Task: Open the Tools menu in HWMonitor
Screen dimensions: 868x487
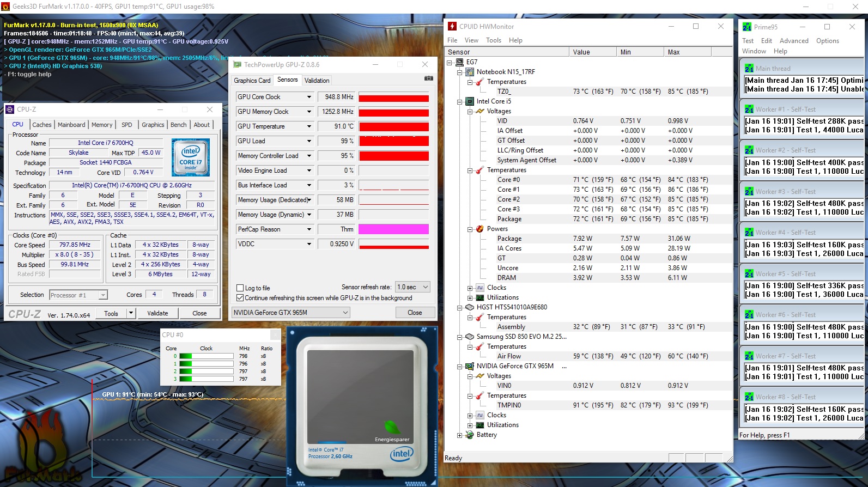Action: click(494, 40)
